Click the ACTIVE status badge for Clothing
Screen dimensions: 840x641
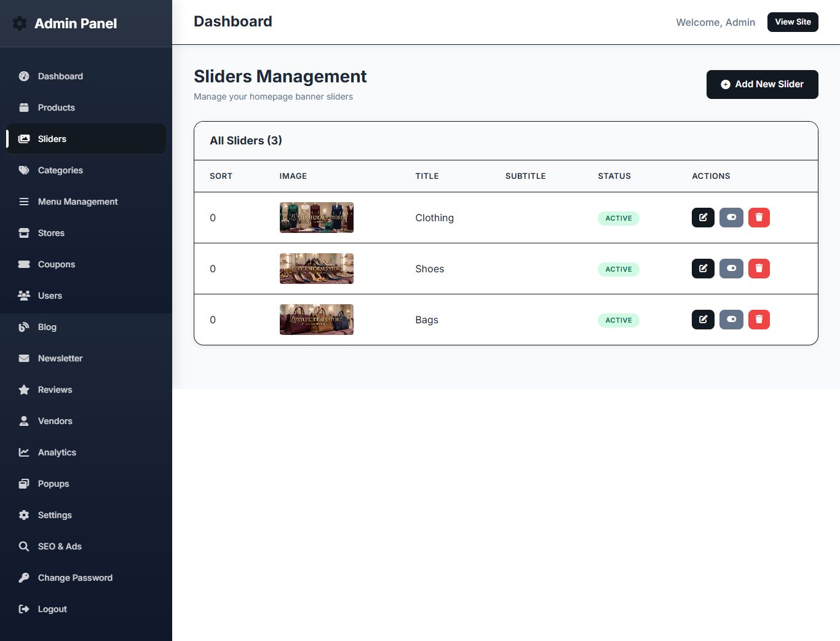coord(619,218)
